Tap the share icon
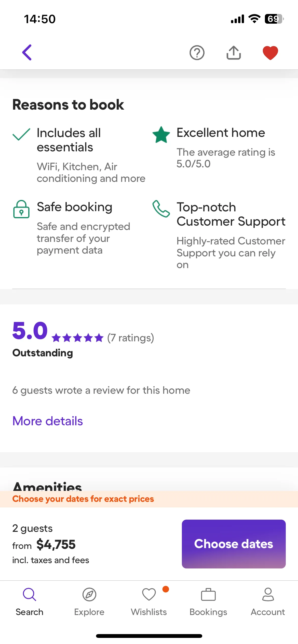Image resolution: width=298 pixels, height=644 pixels. pos(234,53)
